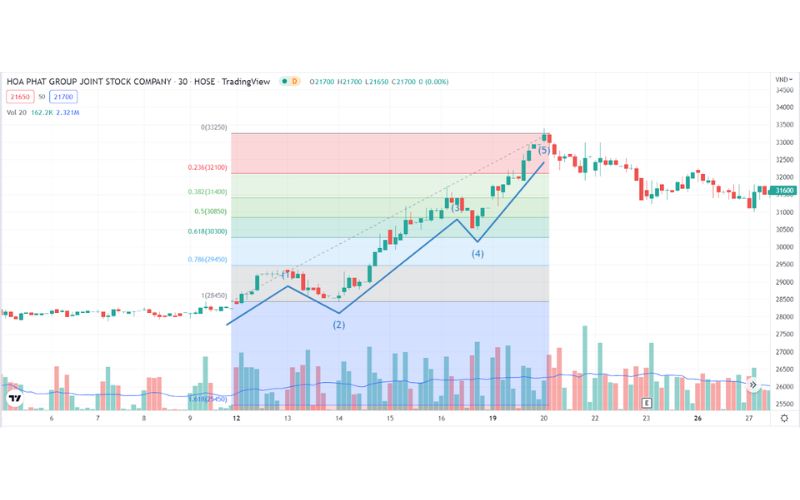Select Fibonacci level label 0.5(30850)
The image size is (800, 500).
[x=210, y=211]
